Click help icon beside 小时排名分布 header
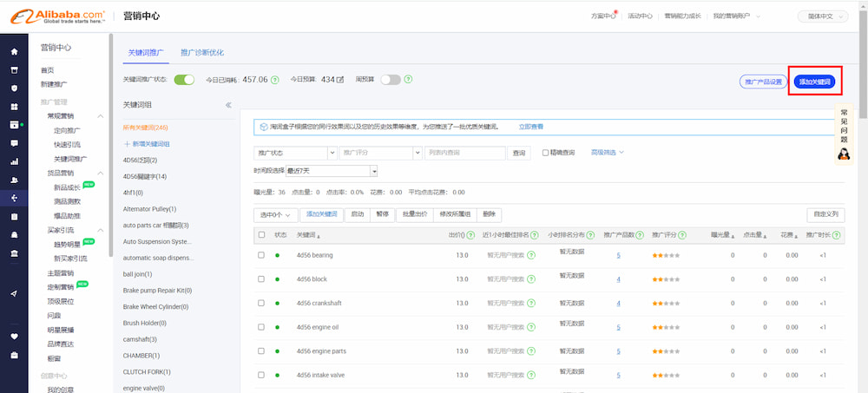The width and height of the screenshot is (868, 393). tap(590, 235)
